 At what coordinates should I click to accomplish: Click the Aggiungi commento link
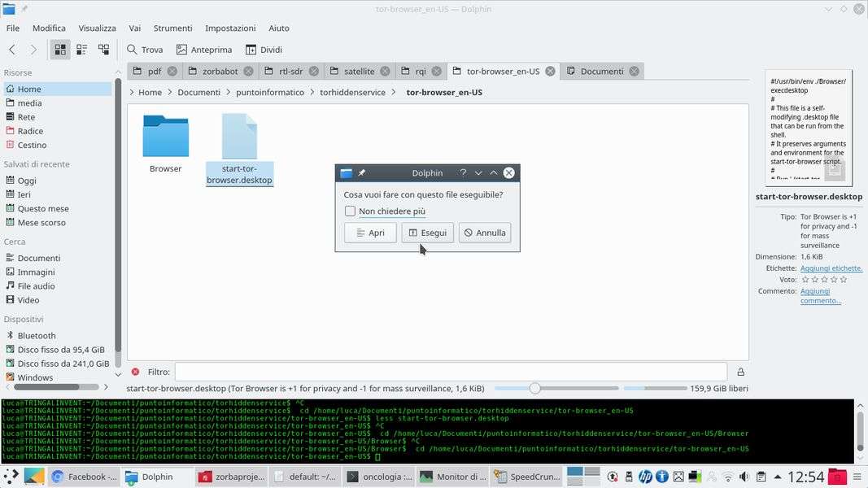click(x=820, y=296)
